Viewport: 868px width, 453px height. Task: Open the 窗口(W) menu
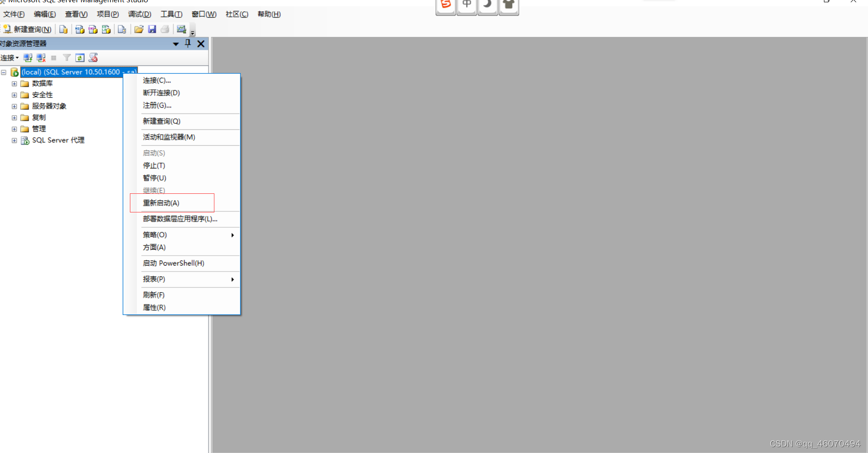point(204,15)
